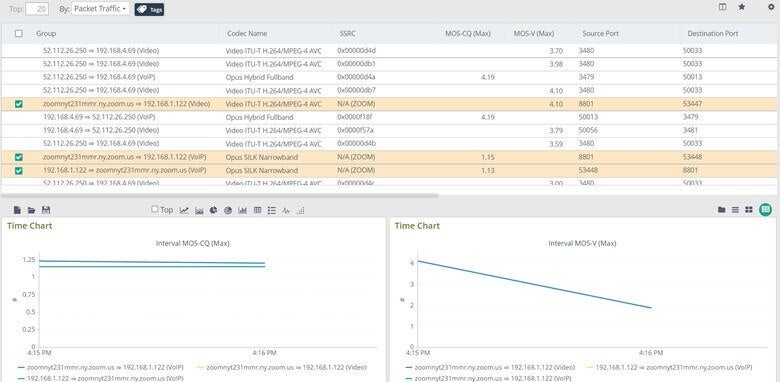Viewport: 780px width, 382px height.
Task: Open the settings gear icon
Action: [x=772, y=7]
